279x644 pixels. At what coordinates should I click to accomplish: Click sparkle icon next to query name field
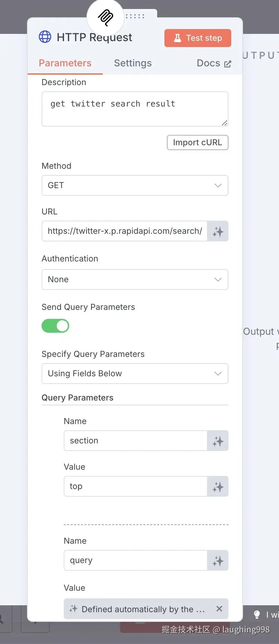[218, 561]
